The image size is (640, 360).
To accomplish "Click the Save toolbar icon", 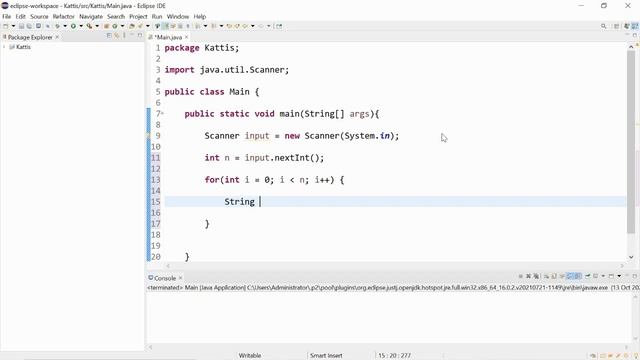I will point(22,26).
